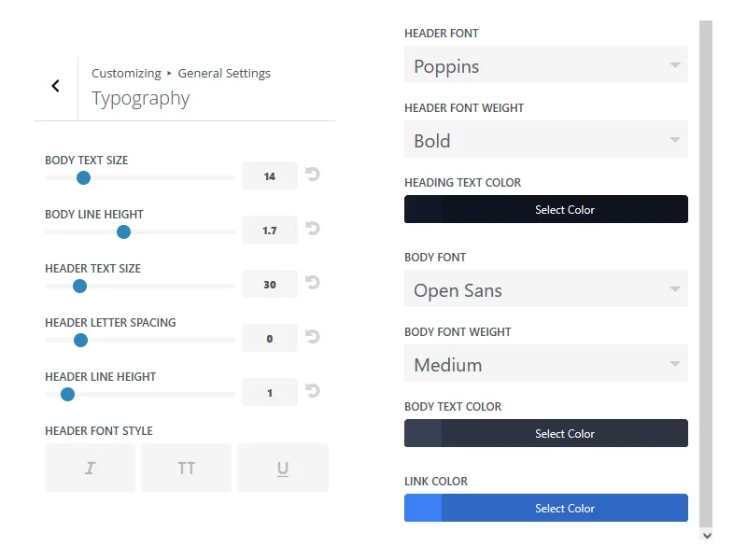Reset the Header Text Size value
This screenshot has width=747, height=560.
pyautogui.click(x=313, y=283)
